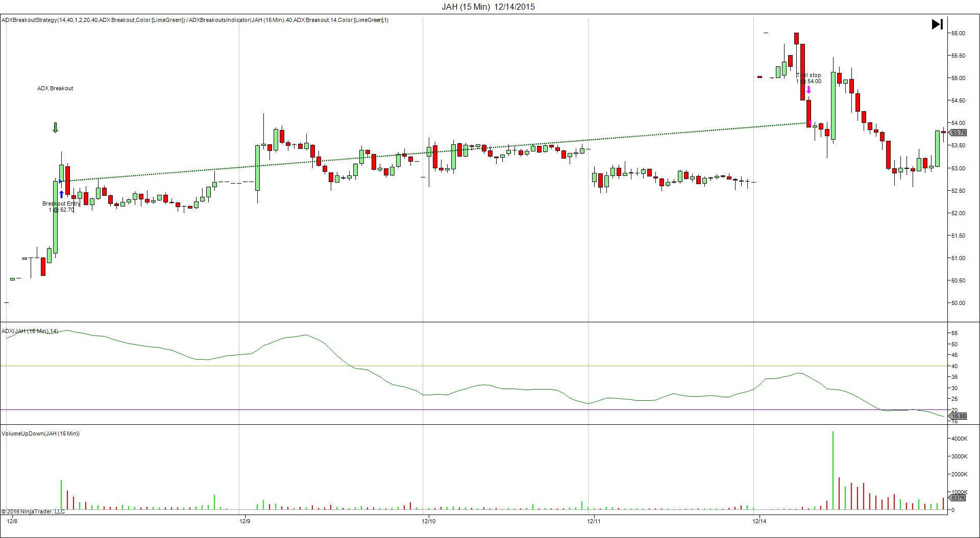This screenshot has height=538, width=980.
Task: Click the blue Breakout Entry up arrow
Action: (x=62, y=194)
